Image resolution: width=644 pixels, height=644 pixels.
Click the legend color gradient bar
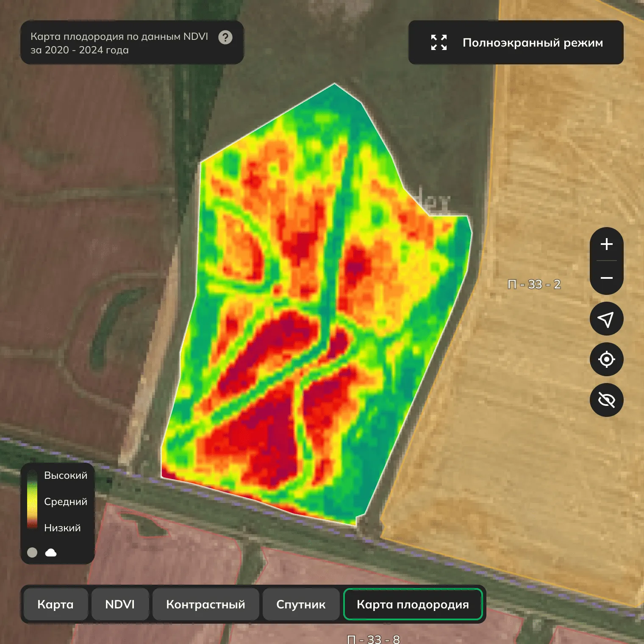pyautogui.click(x=32, y=501)
